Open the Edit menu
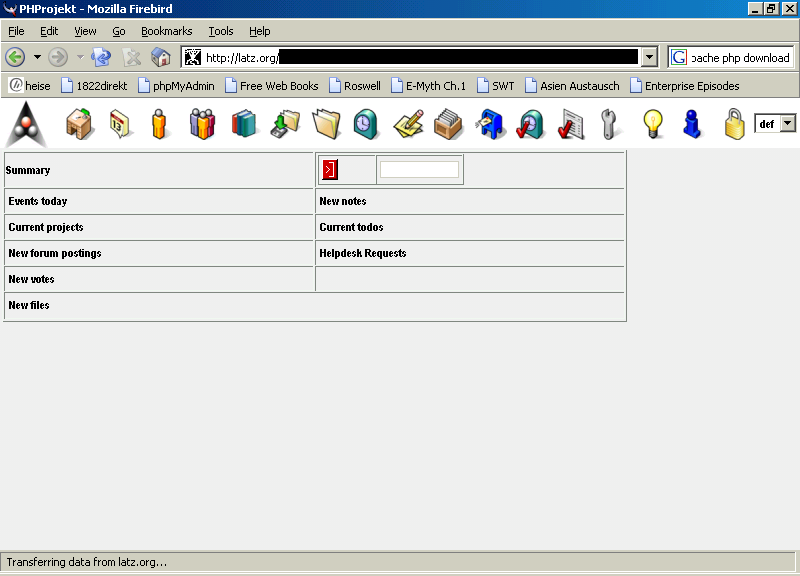The height and width of the screenshot is (576, 800). (49, 31)
